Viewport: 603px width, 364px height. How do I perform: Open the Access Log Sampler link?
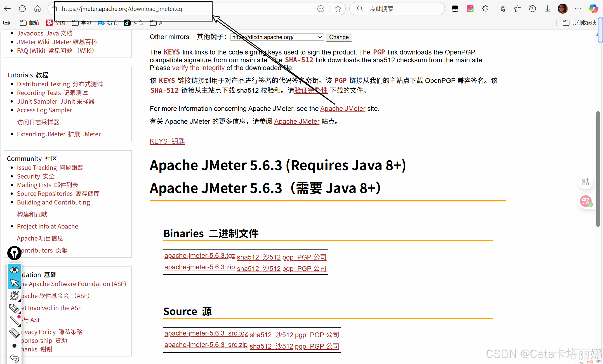(x=44, y=110)
